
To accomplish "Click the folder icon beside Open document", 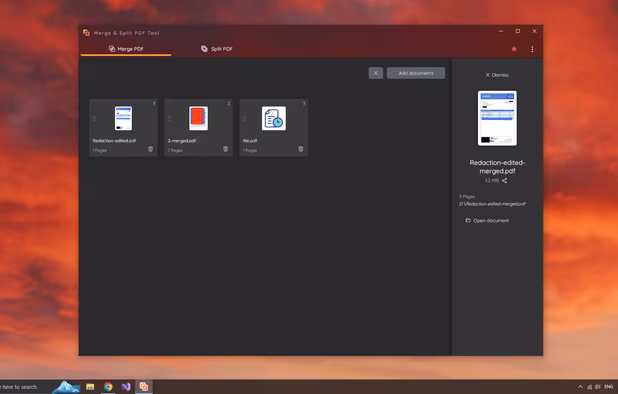I will (468, 220).
